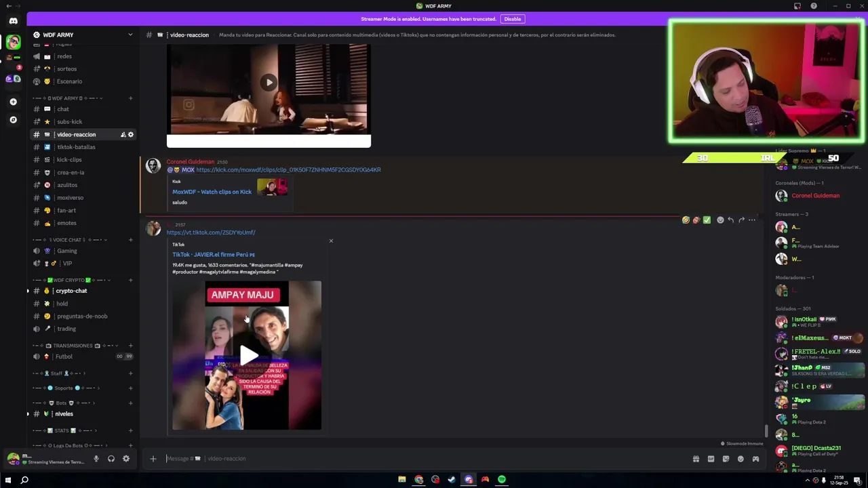Open video-reaccion channel settings gear
This screenshot has width=868, height=488.
coord(131,135)
